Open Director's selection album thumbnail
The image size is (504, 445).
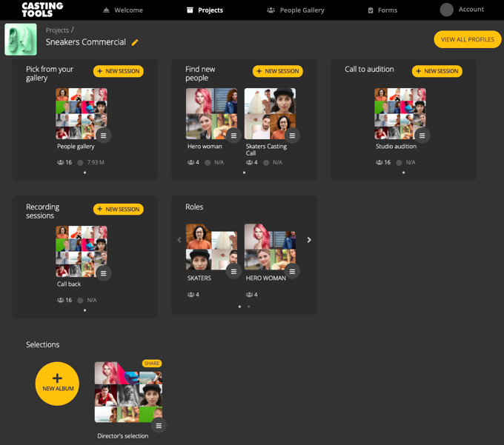point(128,392)
